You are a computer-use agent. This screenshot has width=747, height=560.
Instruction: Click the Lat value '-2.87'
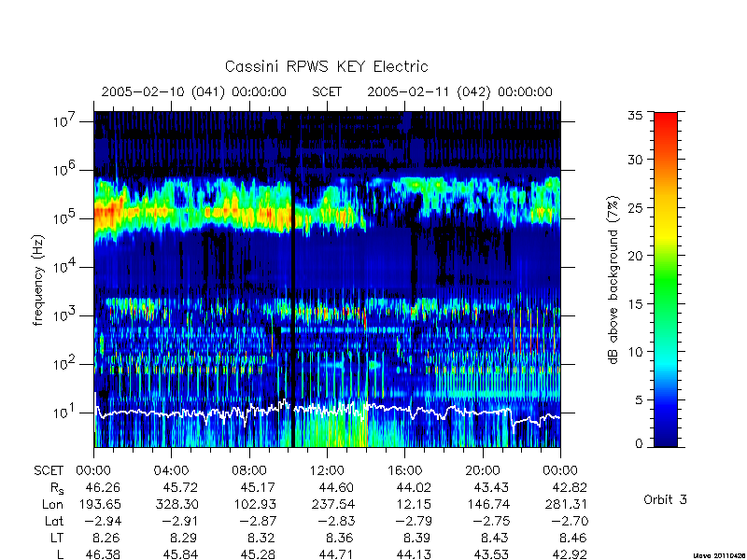(258, 521)
